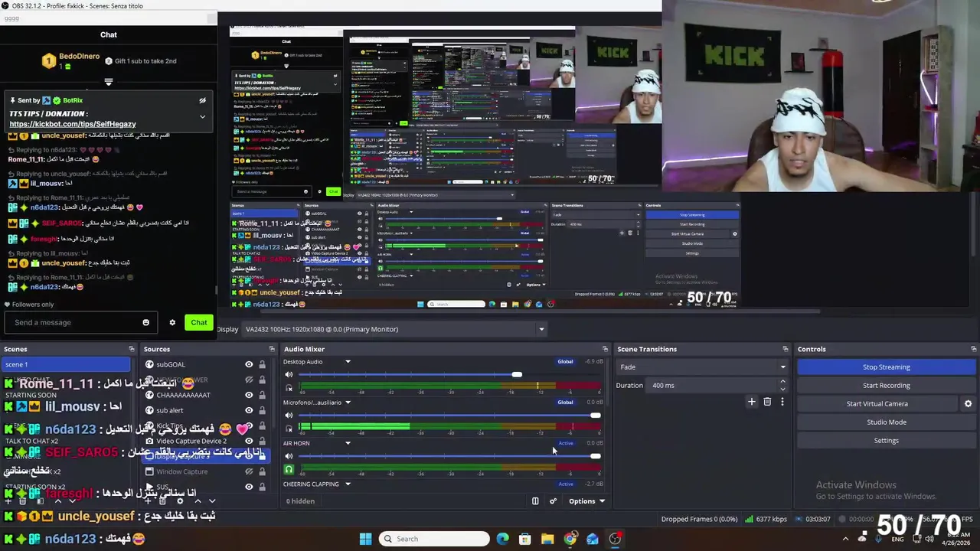Add a transition with the plus icon
980x551 pixels.
coord(751,402)
